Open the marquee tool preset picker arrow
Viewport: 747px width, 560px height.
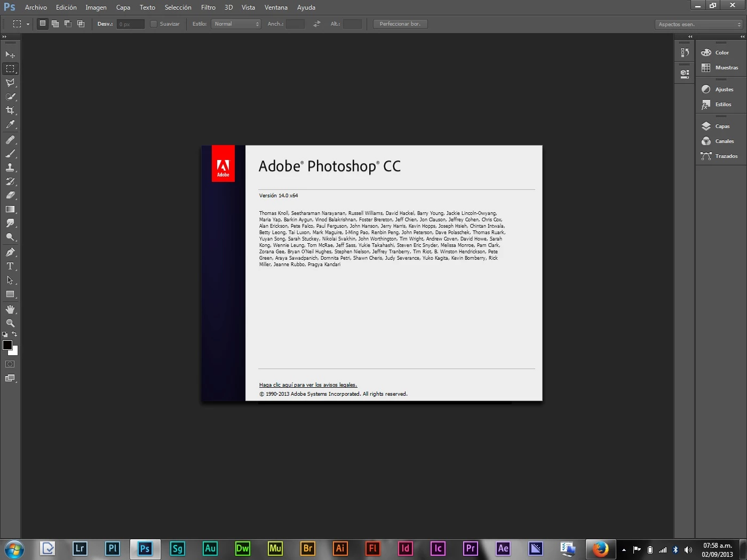28,24
